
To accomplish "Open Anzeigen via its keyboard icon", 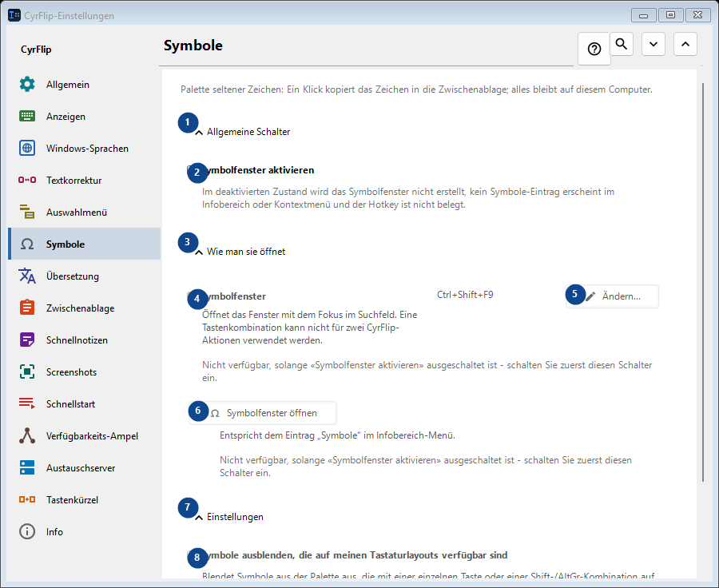I will click(x=27, y=116).
